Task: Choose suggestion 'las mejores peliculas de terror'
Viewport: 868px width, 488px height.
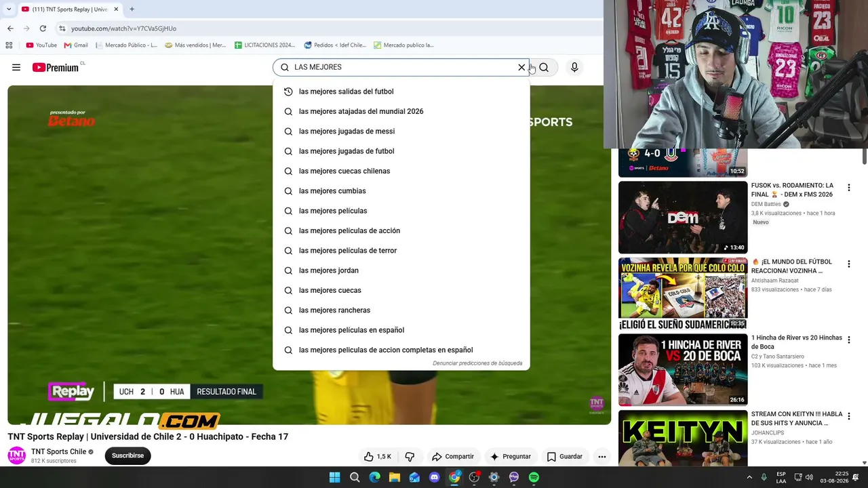Action: 401,251
